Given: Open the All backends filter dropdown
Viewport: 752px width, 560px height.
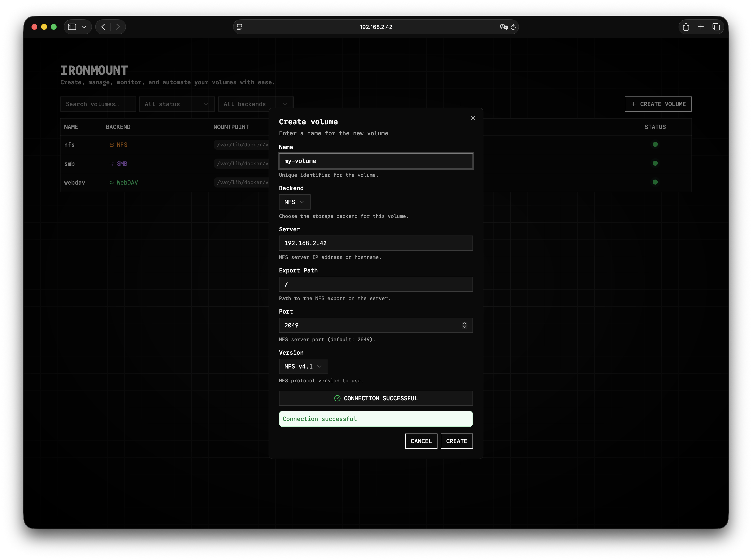Looking at the screenshot, I should click(x=256, y=104).
